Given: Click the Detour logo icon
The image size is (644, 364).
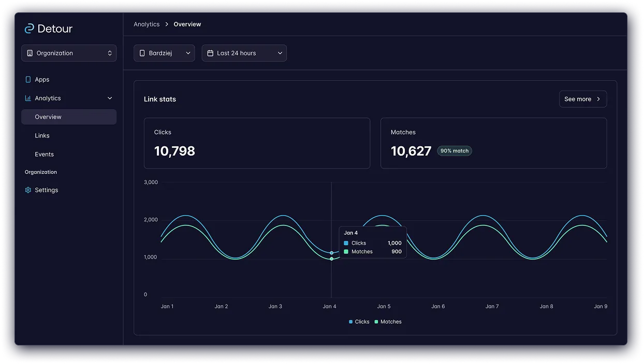Looking at the screenshot, I should 30,29.
